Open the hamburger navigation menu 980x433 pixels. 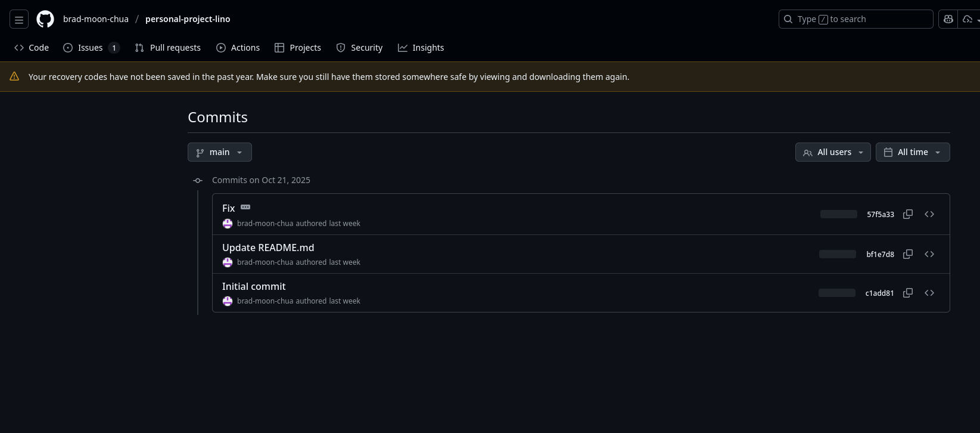click(x=19, y=19)
